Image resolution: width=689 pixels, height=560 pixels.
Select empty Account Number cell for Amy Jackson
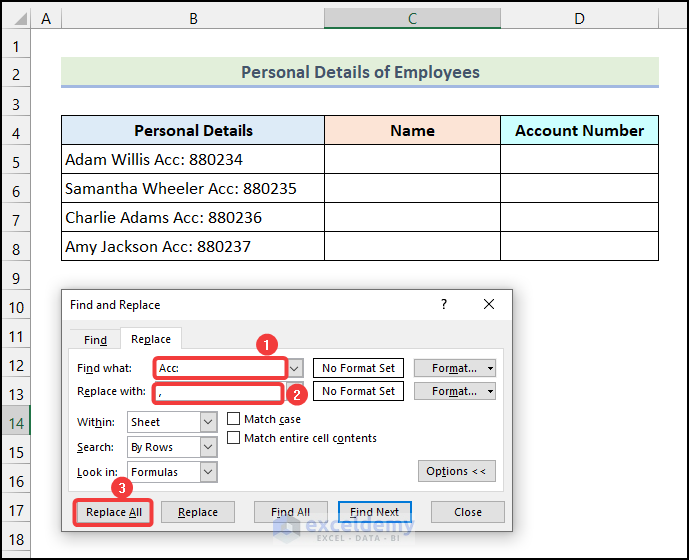[580, 246]
